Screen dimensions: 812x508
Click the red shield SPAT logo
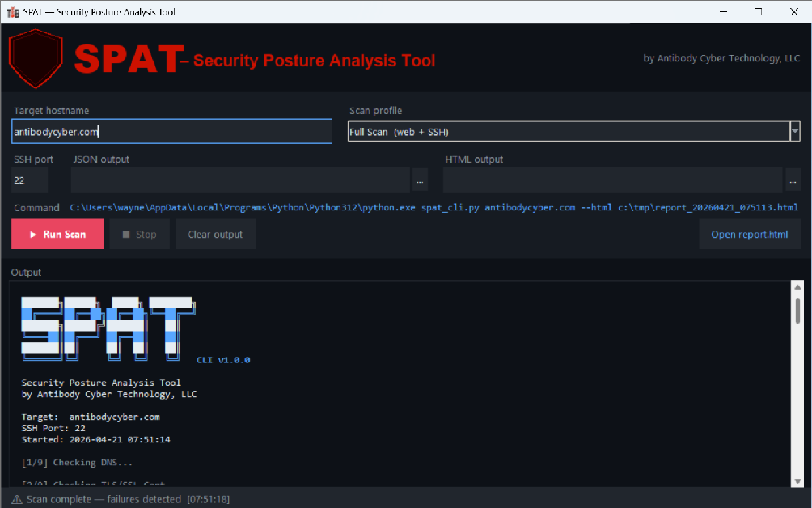pyautogui.click(x=36, y=58)
